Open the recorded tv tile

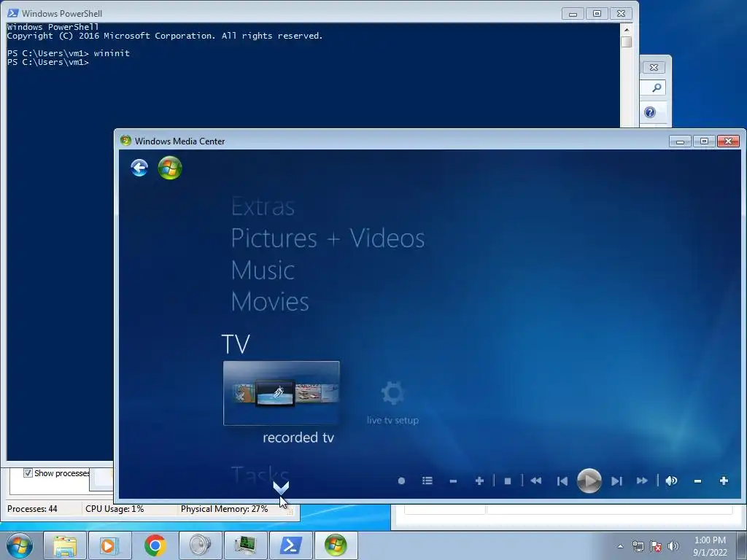(282, 393)
